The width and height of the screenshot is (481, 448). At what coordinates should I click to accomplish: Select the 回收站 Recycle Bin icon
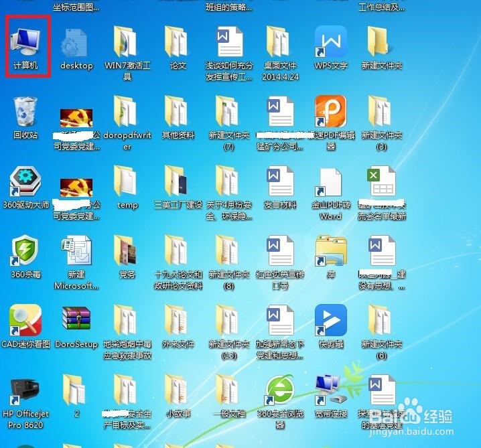click(x=25, y=112)
